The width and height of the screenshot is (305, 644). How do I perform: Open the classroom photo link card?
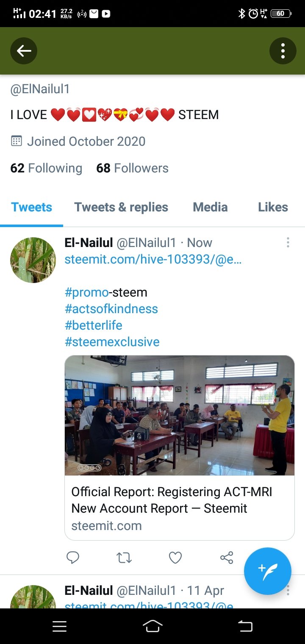tap(180, 447)
